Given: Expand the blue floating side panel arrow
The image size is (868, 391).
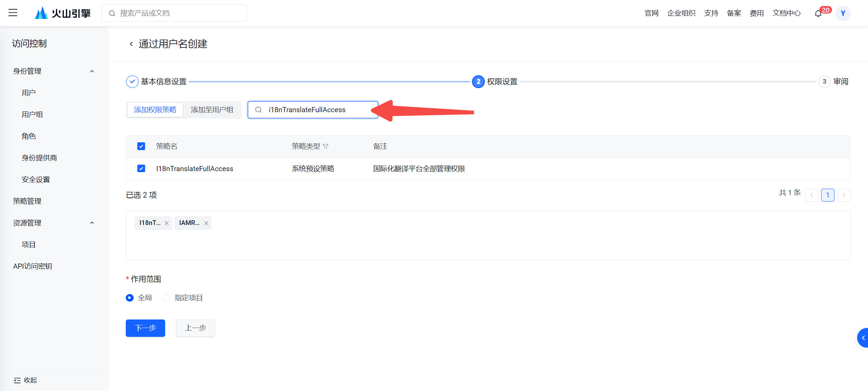Looking at the screenshot, I should [x=863, y=338].
